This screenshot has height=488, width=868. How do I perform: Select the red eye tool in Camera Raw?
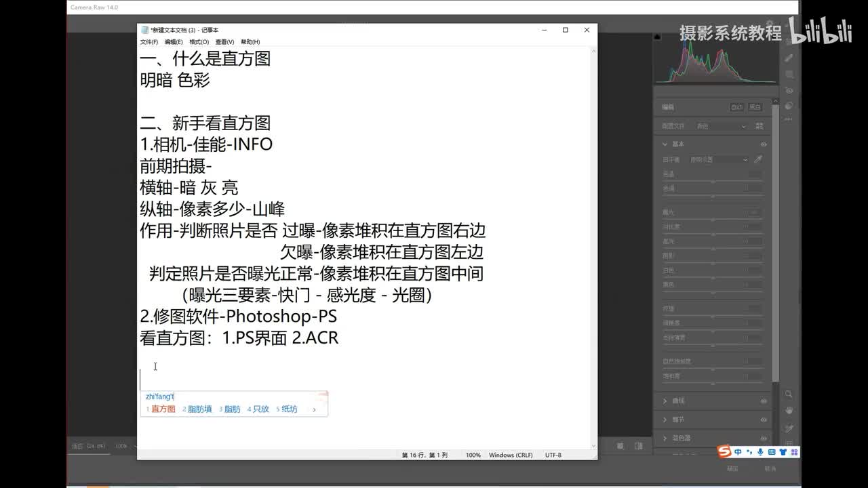[789, 90]
